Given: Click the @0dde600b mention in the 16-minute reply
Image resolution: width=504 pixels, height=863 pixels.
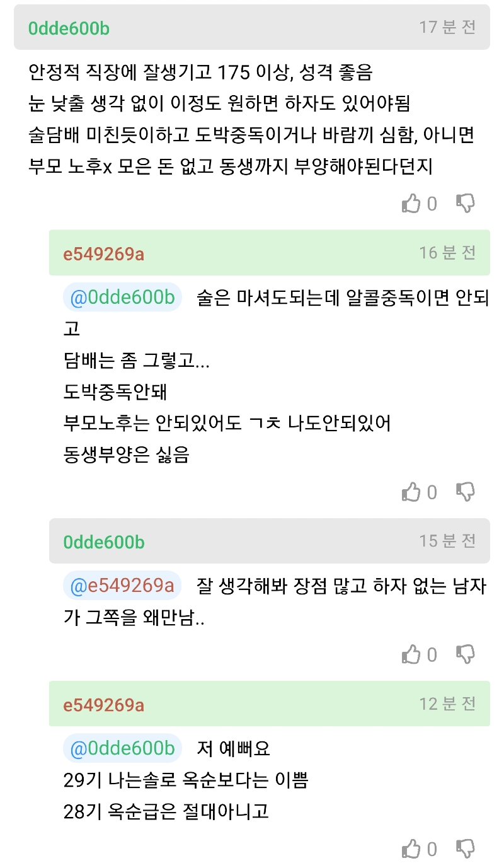Looking at the screenshot, I should (x=122, y=298).
